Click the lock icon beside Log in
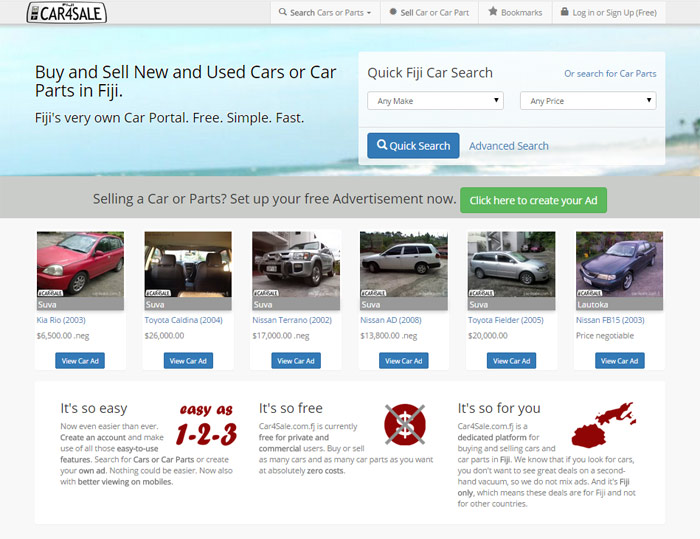The height and width of the screenshot is (539, 700). pos(565,12)
